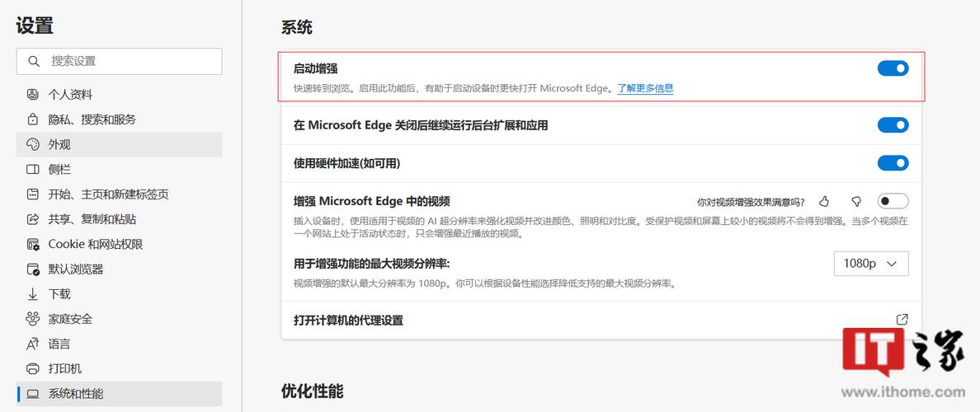Go to 共享、复制和粘贴 settings
980x412 pixels.
(119, 220)
